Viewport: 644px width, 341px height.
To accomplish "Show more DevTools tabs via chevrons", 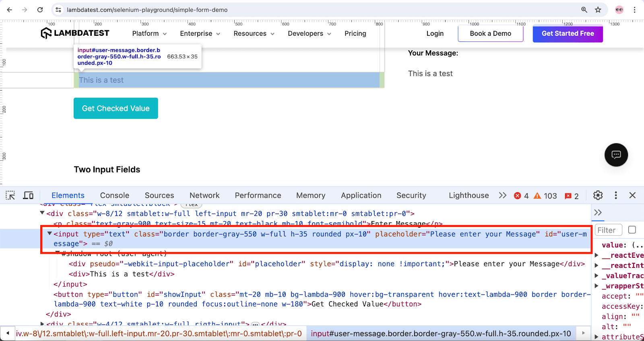I will 503,195.
